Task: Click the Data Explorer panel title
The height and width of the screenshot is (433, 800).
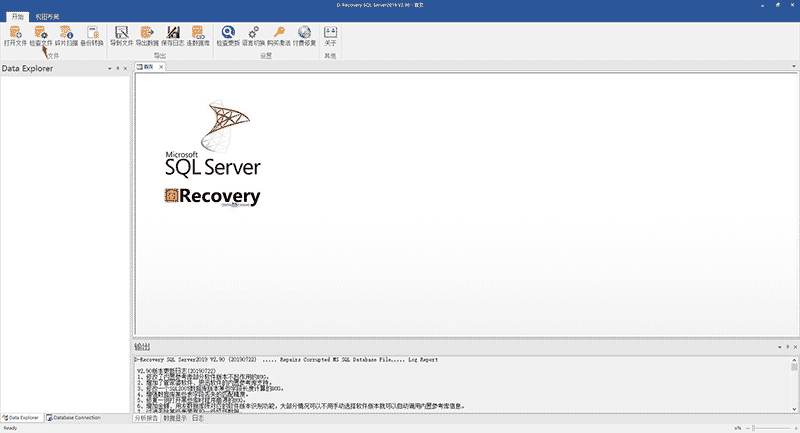Action: pos(28,68)
